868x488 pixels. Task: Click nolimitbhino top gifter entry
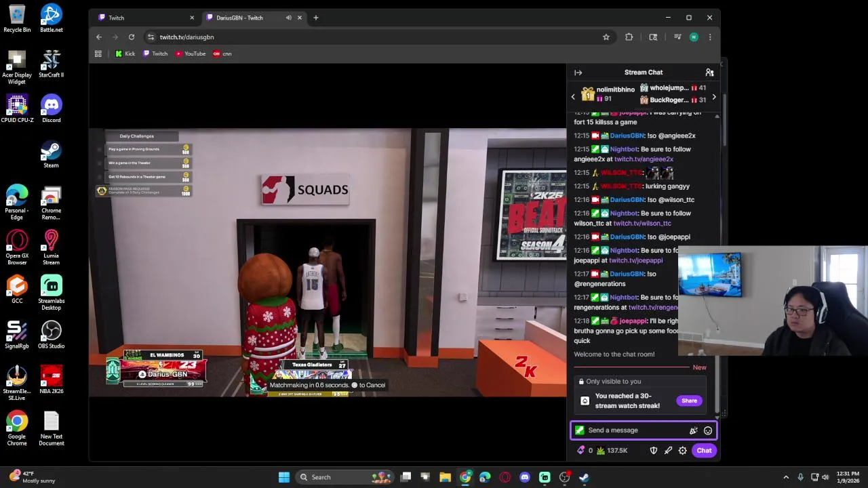pyautogui.click(x=608, y=94)
